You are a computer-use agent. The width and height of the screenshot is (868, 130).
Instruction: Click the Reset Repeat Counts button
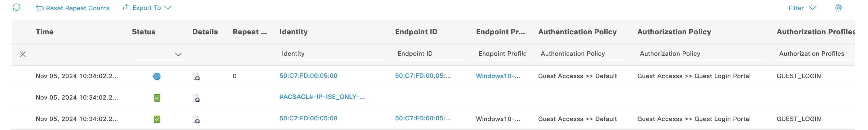pyautogui.click(x=73, y=8)
